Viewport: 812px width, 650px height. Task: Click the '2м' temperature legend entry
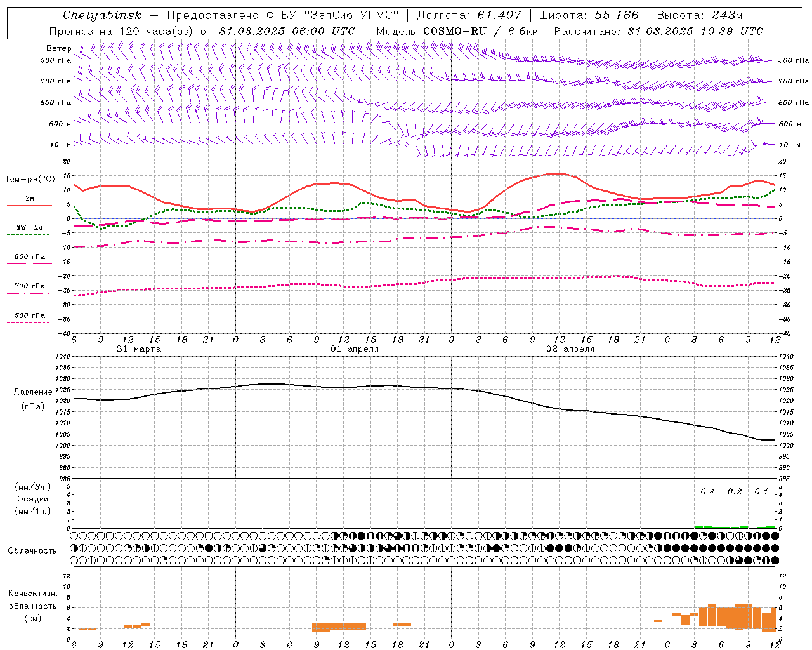coord(30,198)
